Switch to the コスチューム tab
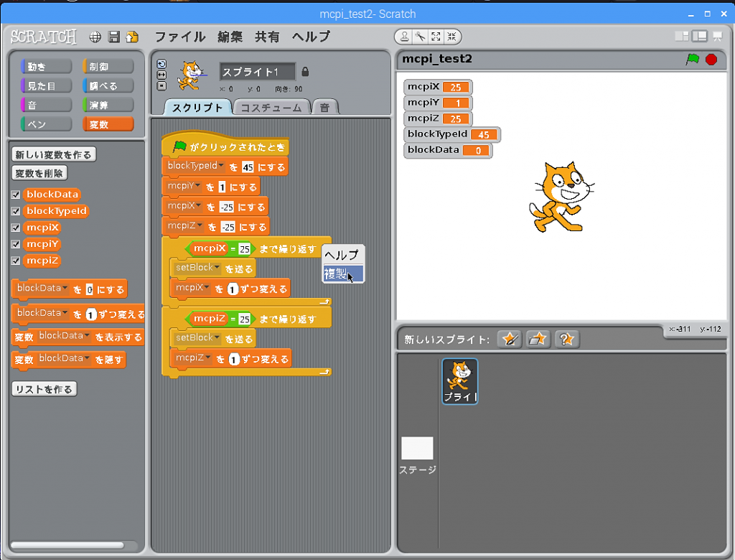 [x=271, y=108]
